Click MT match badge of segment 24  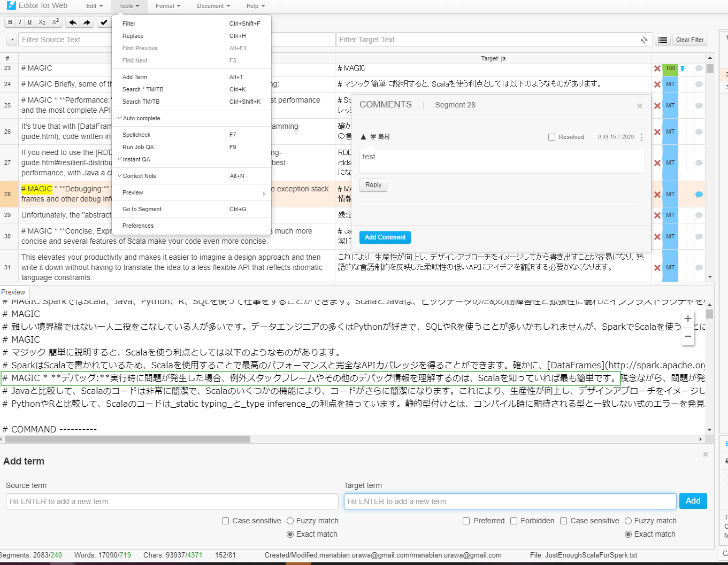click(x=670, y=84)
